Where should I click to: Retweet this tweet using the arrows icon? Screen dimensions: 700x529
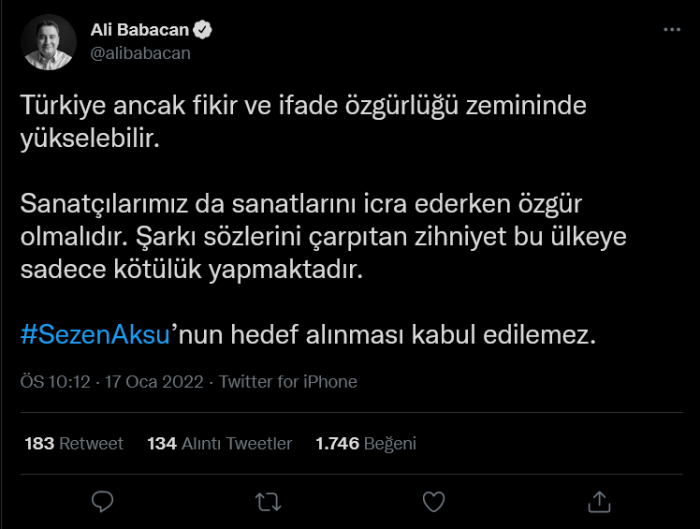click(x=268, y=500)
